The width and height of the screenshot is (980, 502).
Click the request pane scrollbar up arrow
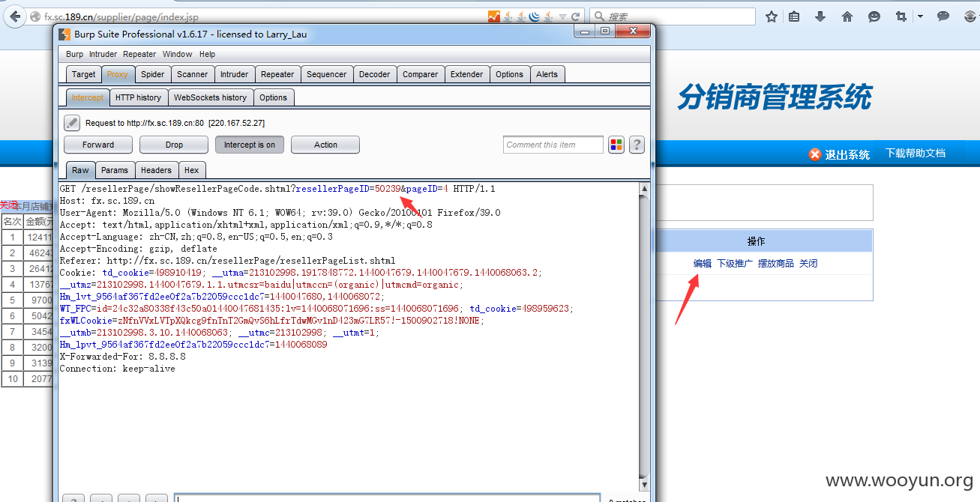pyautogui.click(x=644, y=189)
